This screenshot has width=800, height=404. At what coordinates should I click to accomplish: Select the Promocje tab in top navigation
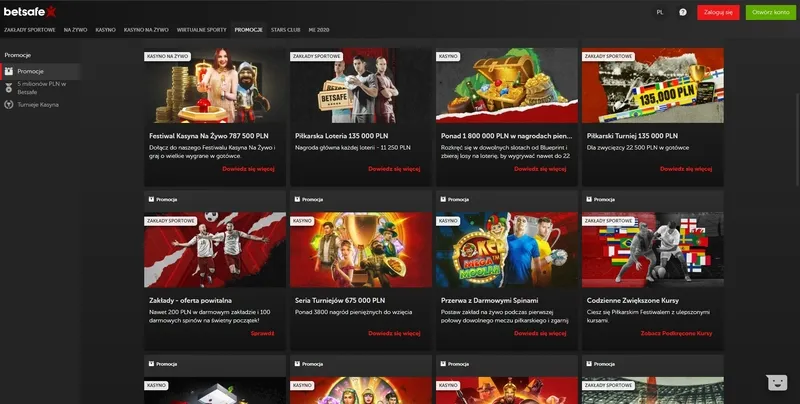tap(248, 30)
